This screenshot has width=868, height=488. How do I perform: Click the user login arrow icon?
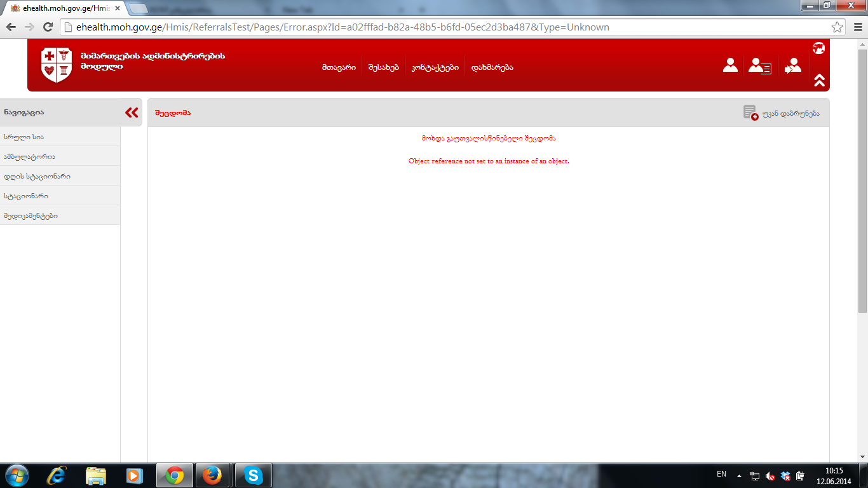coord(792,65)
